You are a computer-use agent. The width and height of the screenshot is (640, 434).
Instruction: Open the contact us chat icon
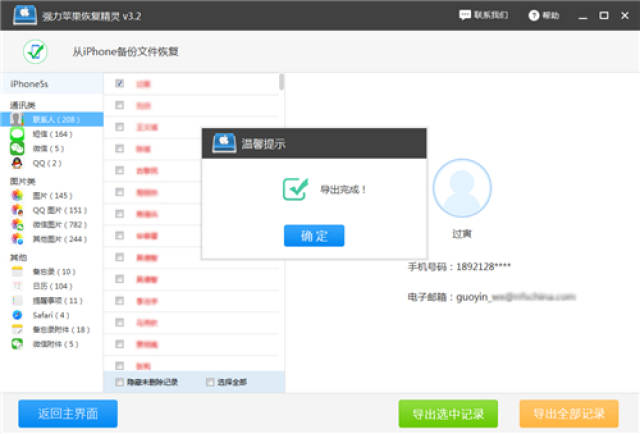click(x=464, y=15)
